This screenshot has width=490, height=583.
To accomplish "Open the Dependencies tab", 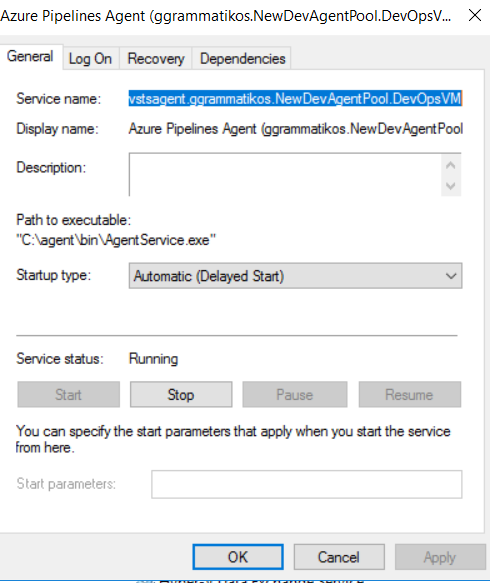I will (x=242, y=59).
